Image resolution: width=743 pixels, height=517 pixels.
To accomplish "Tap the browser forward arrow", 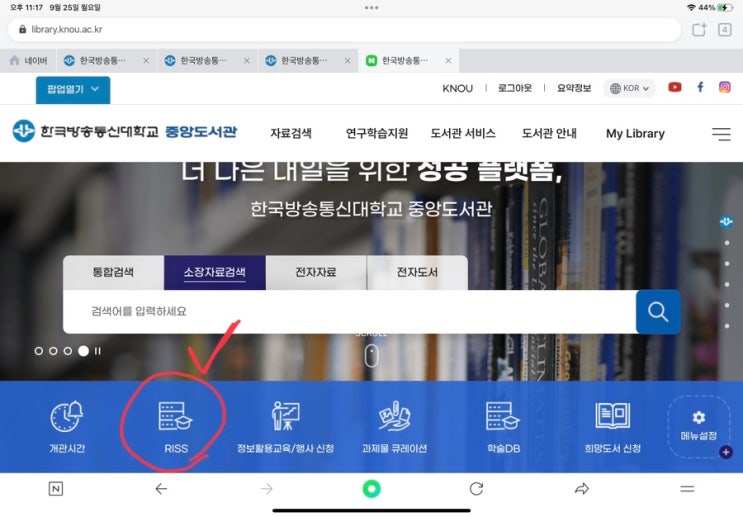I will 267,489.
